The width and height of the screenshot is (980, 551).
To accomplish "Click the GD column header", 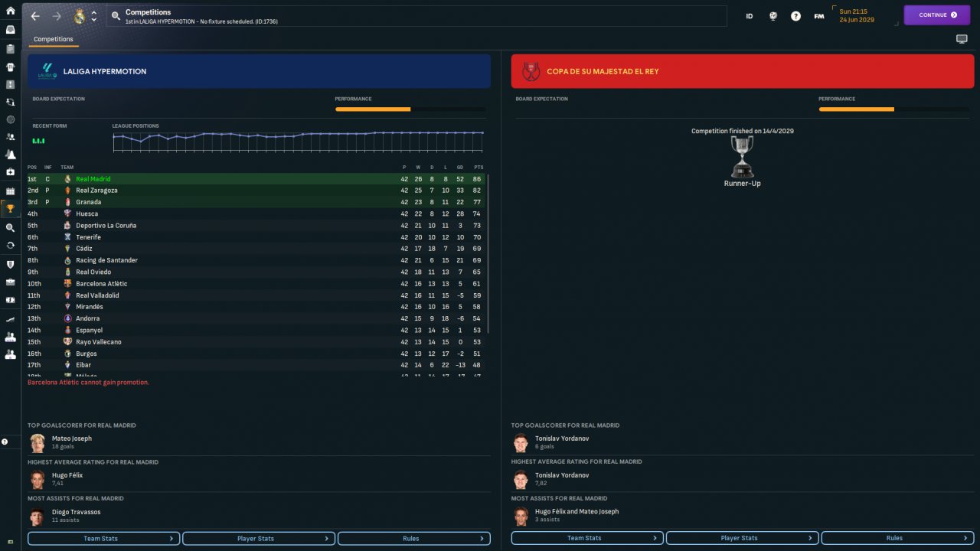I will tap(460, 167).
